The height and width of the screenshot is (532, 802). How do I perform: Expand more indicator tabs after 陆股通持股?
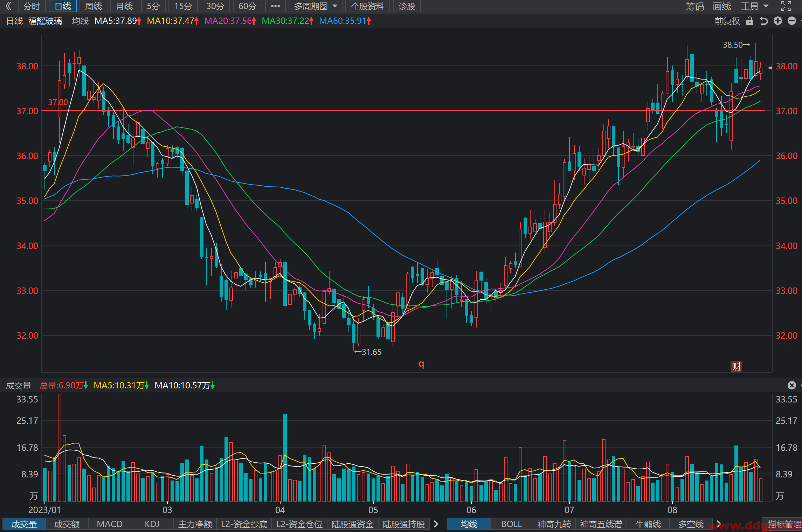click(x=436, y=524)
